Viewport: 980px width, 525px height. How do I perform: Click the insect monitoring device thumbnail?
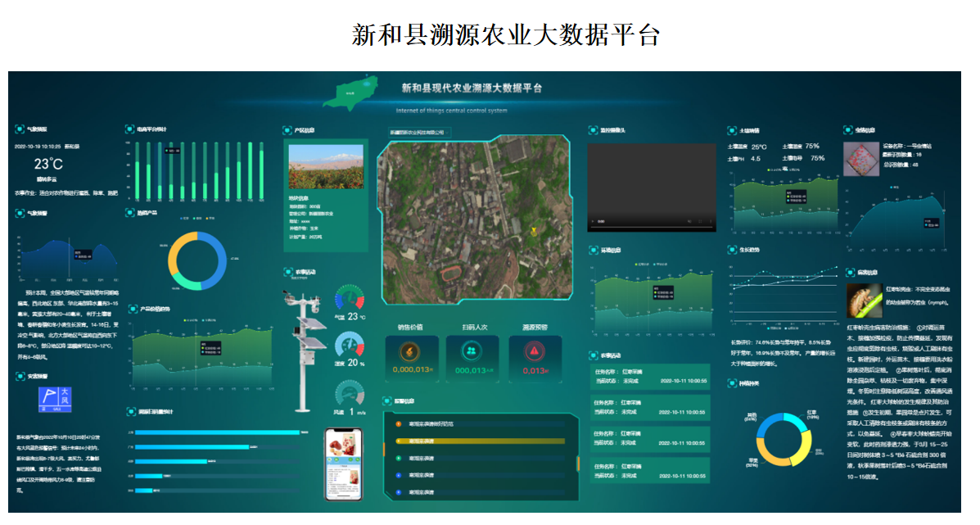[x=860, y=159]
